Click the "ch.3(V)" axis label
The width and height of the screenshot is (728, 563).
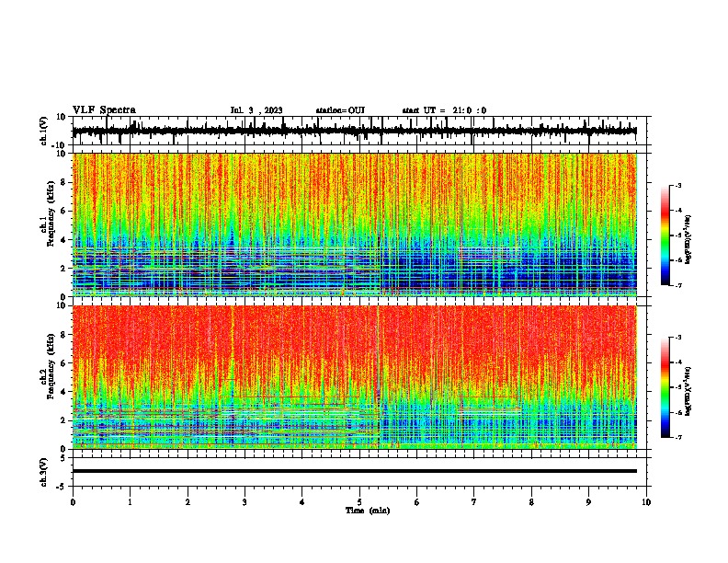pyautogui.click(x=44, y=472)
